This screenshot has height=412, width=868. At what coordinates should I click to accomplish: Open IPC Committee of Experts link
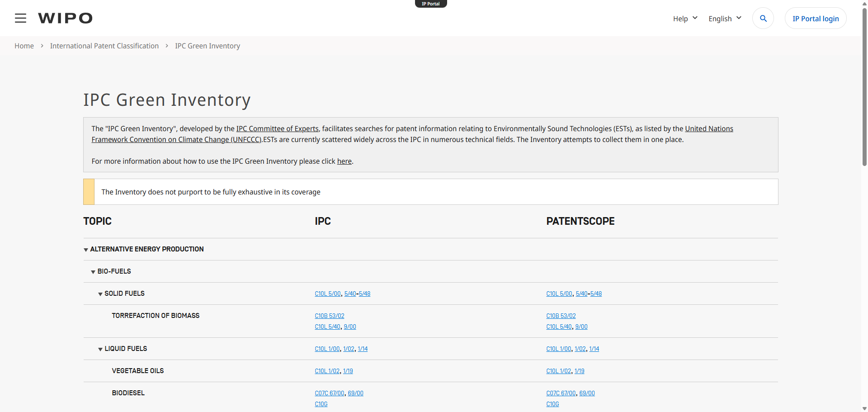click(277, 129)
